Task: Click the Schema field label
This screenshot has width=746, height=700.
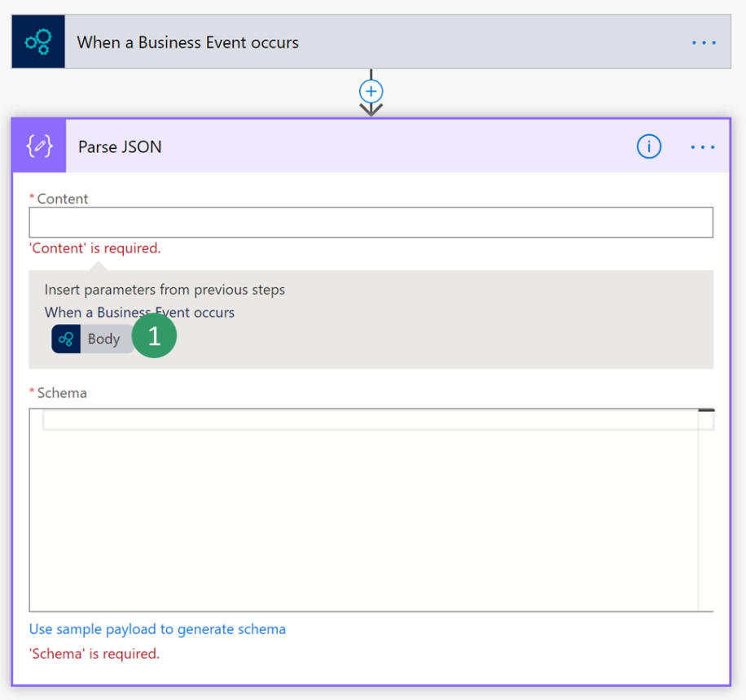Action: [62, 393]
